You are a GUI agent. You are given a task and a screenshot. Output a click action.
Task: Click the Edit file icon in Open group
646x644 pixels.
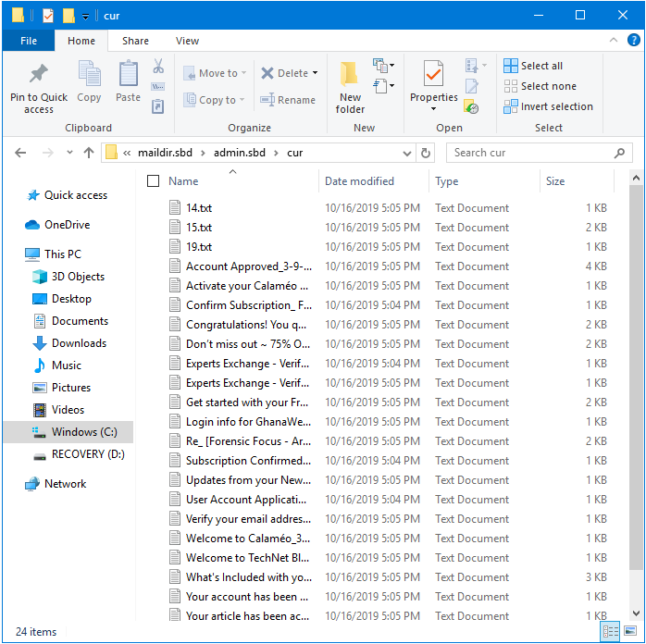(x=472, y=86)
